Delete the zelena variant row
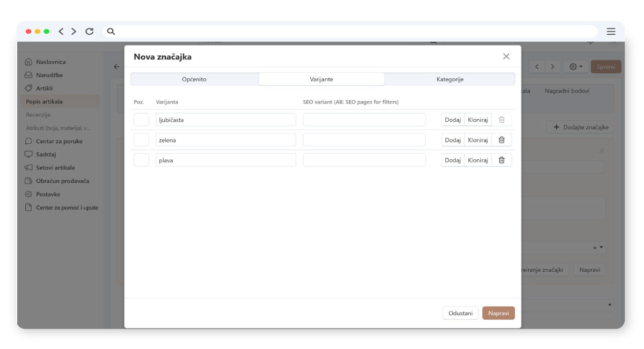Viewport: 644px width, 349px height. point(501,140)
